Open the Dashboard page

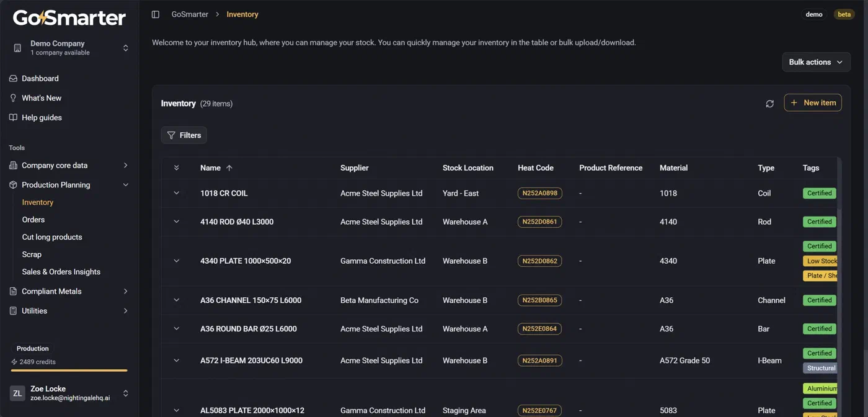(x=40, y=78)
